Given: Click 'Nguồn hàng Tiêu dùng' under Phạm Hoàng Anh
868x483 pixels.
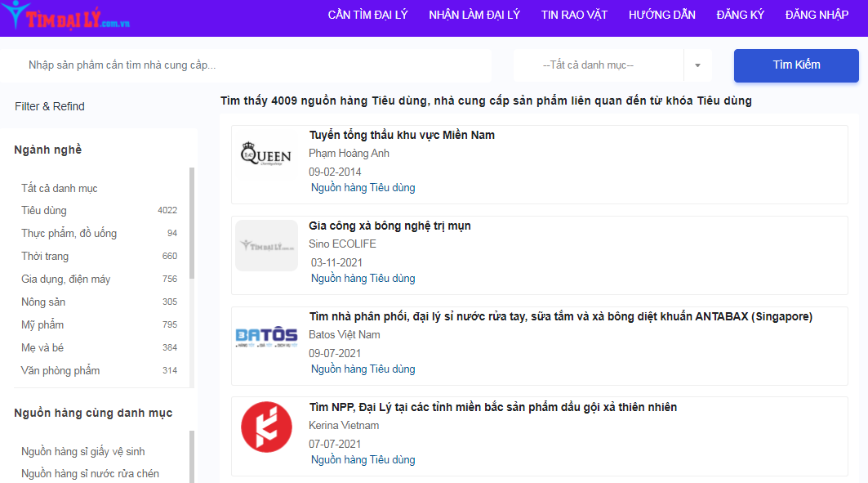Looking at the screenshot, I should click(x=363, y=188).
